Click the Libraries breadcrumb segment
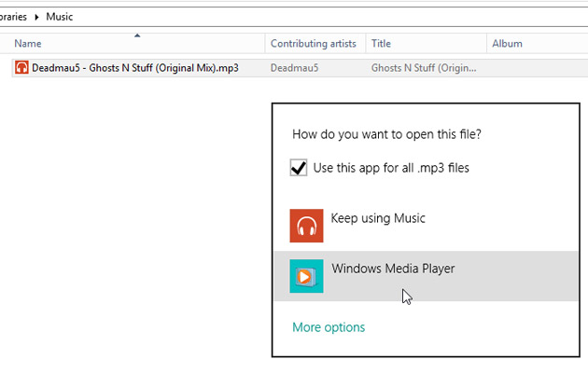Image resolution: width=588 pixels, height=387 pixels. 13,17
